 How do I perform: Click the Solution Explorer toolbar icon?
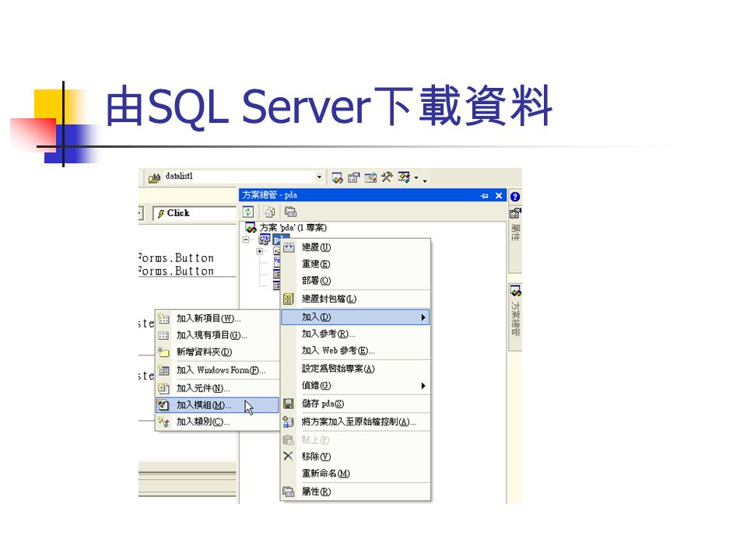coord(337,178)
